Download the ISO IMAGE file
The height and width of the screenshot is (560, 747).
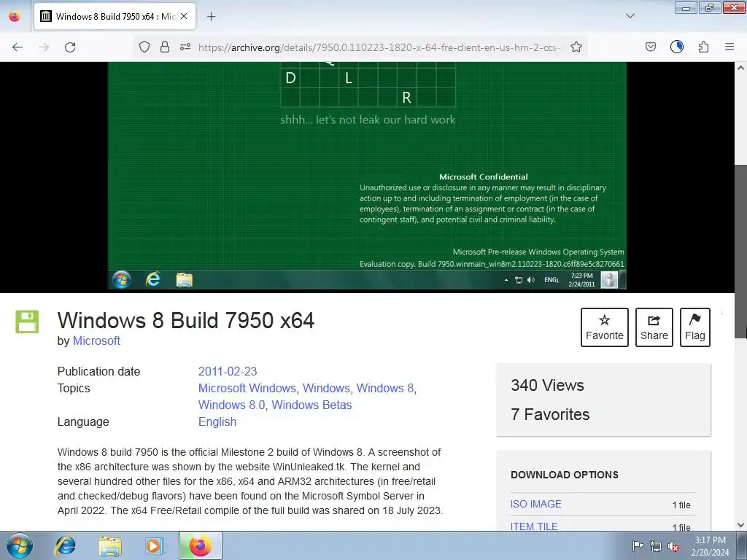point(536,504)
